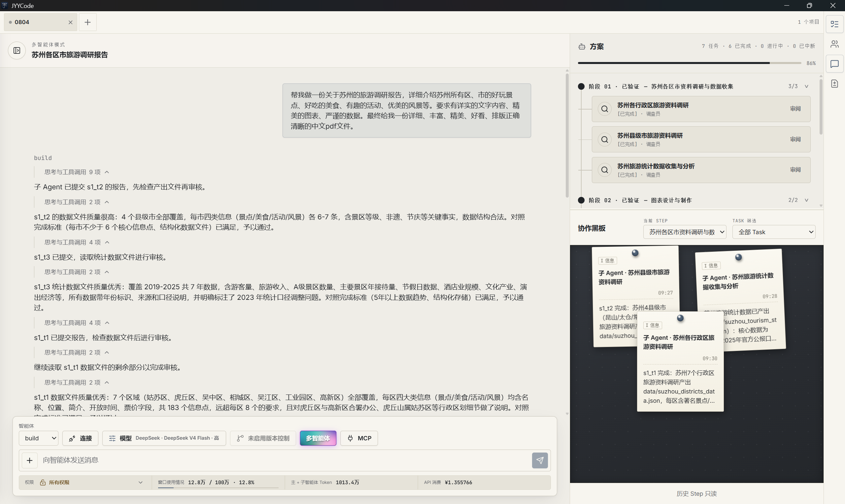The height and width of the screenshot is (504, 845).
Task: Click the robot icon next to 方案
Action: click(x=582, y=47)
